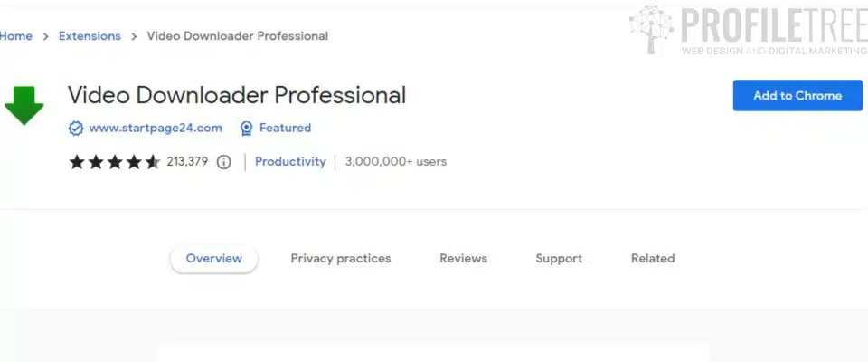
Task: Click the 213,379 ratings count
Action: (187, 162)
